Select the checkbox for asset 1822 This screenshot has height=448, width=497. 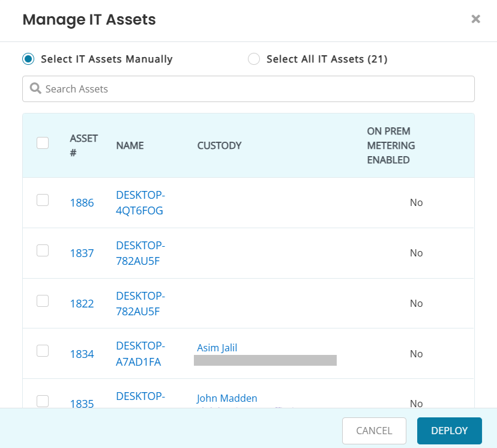(43, 301)
